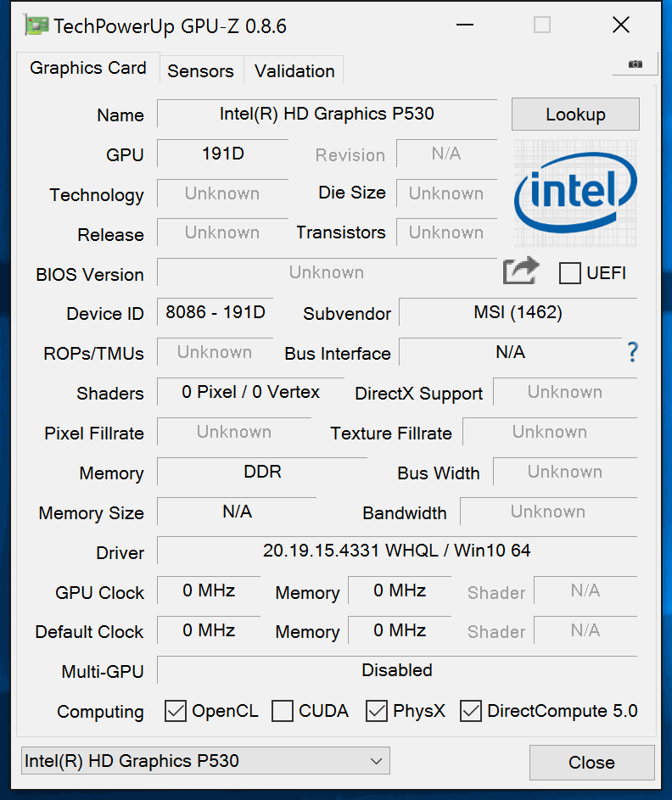Toggle the PhysX checkbox
Image resolution: width=672 pixels, height=800 pixels.
[x=377, y=711]
